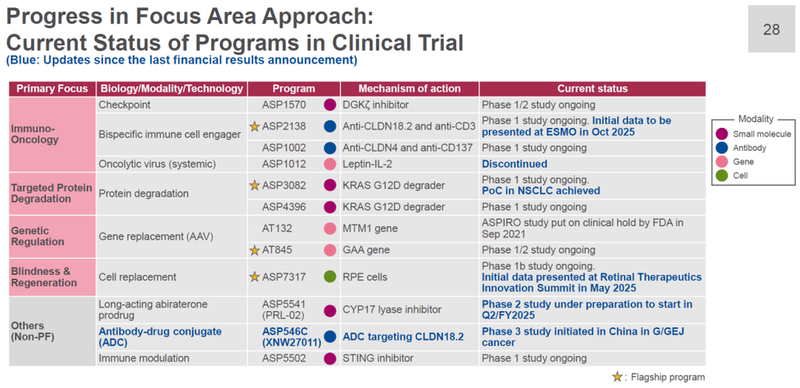Click the blue antibody dot for ASP1002
The image size is (800, 388).
pyautogui.click(x=330, y=148)
